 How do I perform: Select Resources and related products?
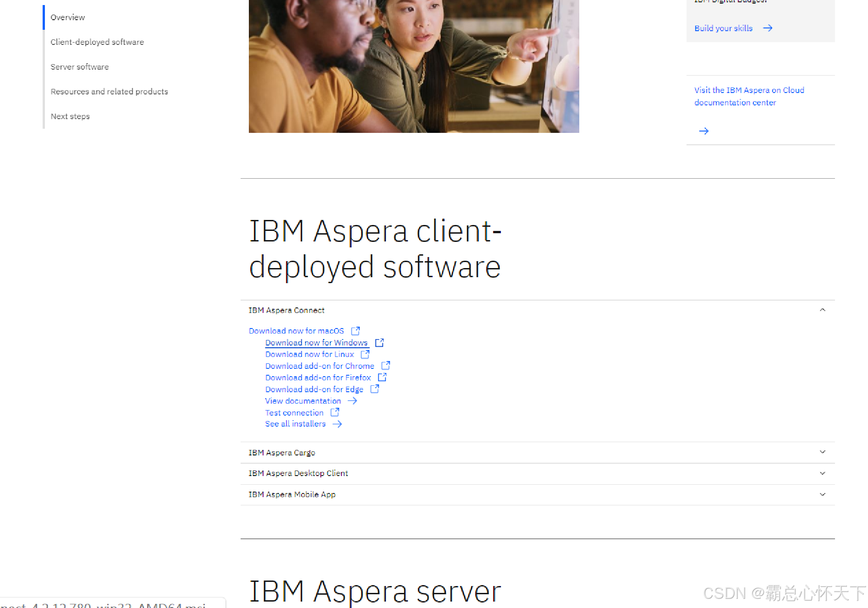[x=109, y=92]
